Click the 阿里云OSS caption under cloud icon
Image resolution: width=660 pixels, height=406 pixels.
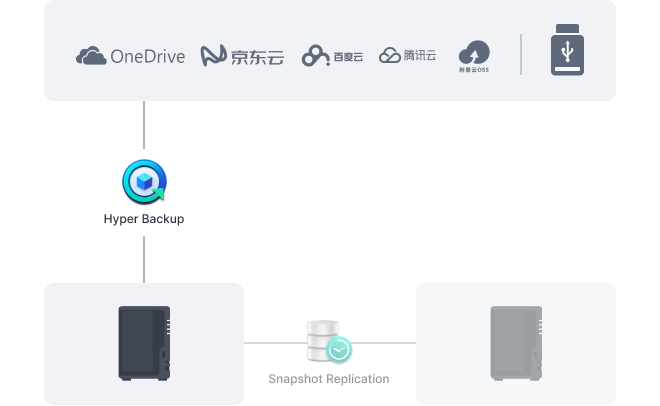click(x=474, y=70)
